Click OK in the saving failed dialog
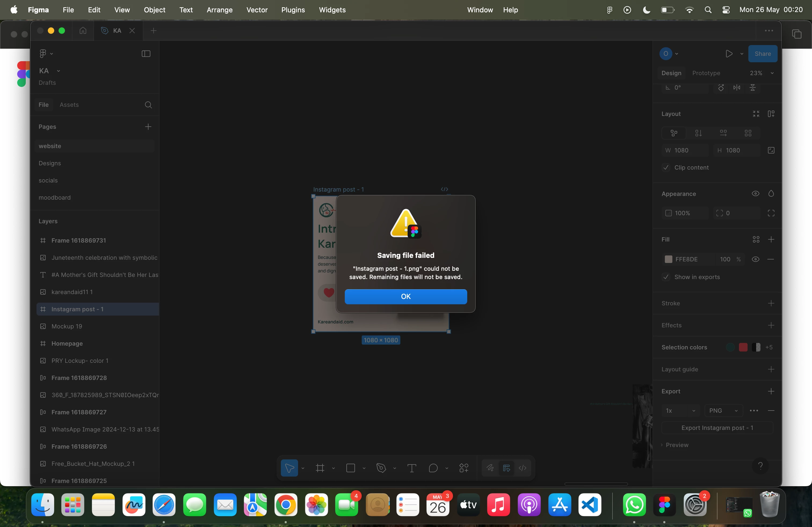The image size is (812, 527). (406, 296)
